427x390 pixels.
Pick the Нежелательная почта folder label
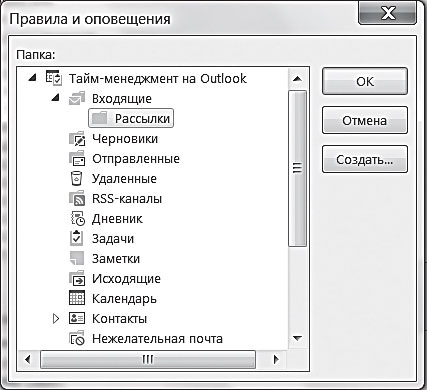(157, 339)
